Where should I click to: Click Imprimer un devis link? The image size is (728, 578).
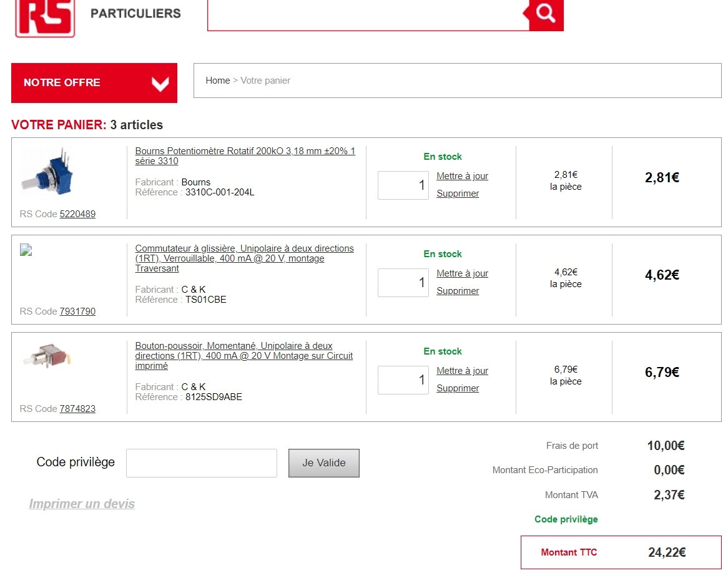[82, 504]
